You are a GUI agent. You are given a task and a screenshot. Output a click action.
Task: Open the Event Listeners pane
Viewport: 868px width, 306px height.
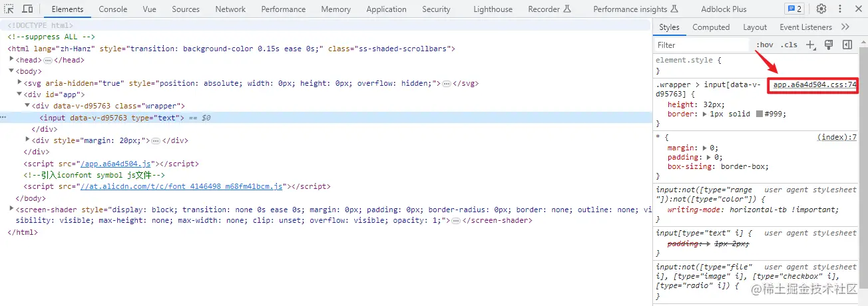pos(805,27)
